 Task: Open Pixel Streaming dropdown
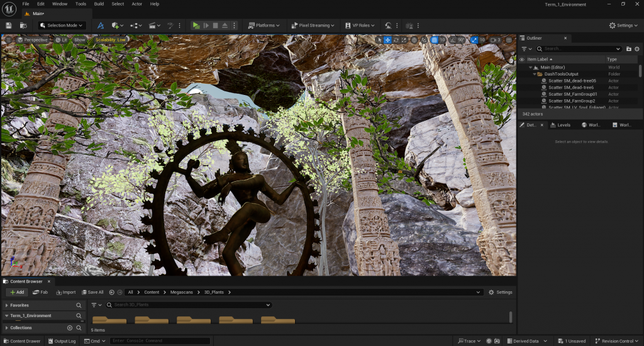[313, 25]
